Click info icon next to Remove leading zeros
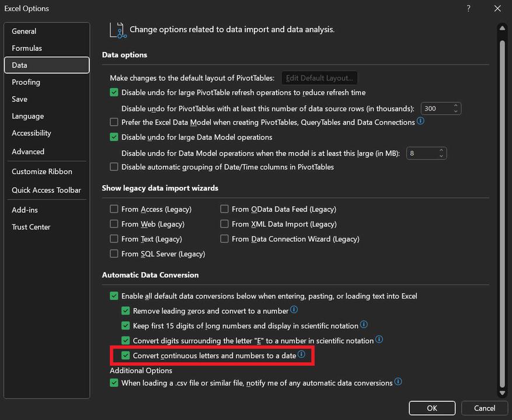Screen dimensions: 512x420 (294, 310)
